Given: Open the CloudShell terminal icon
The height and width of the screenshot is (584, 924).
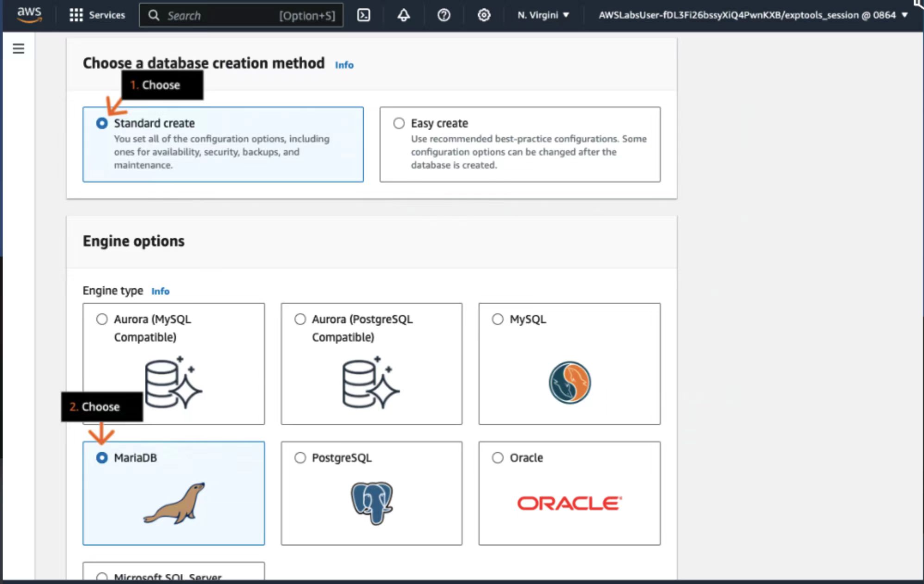Looking at the screenshot, I should click(364, 15).
